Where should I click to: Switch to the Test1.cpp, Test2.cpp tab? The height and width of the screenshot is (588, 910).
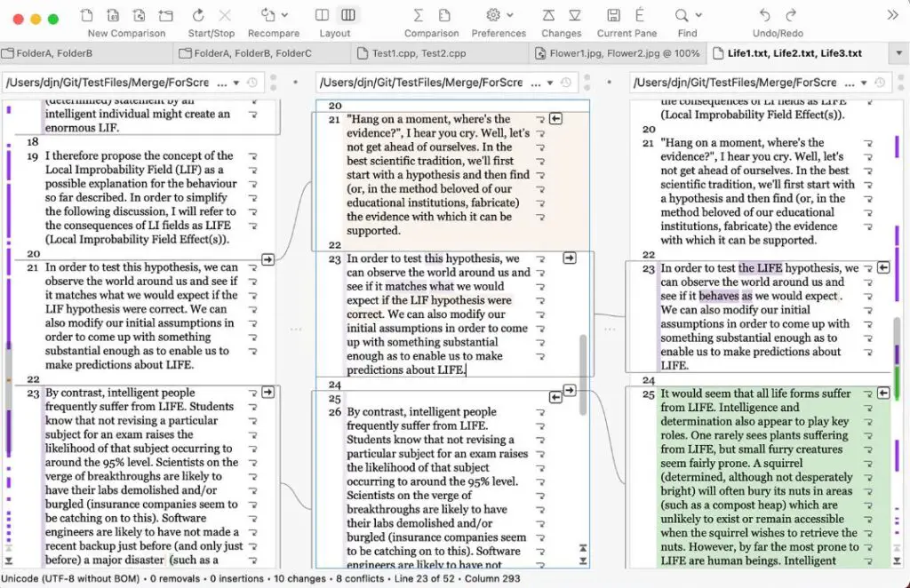click(x=418, y=53)
